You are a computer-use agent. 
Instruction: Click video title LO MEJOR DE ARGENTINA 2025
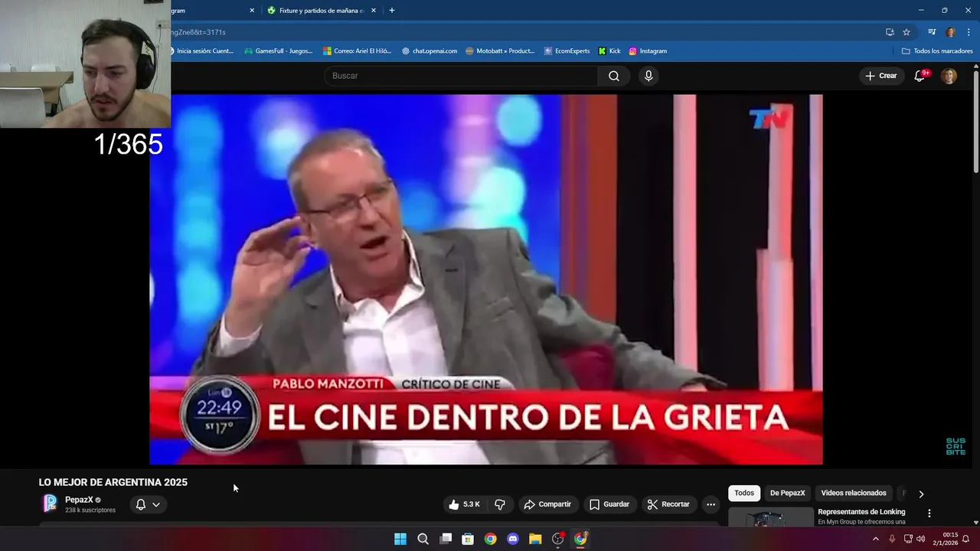coord(113,482)
